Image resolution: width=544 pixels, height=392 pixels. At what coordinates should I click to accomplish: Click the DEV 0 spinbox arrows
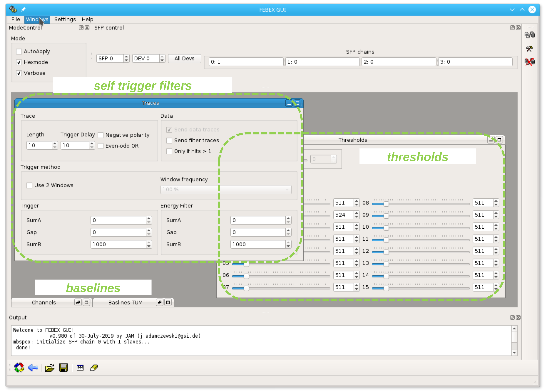(162, 58)
